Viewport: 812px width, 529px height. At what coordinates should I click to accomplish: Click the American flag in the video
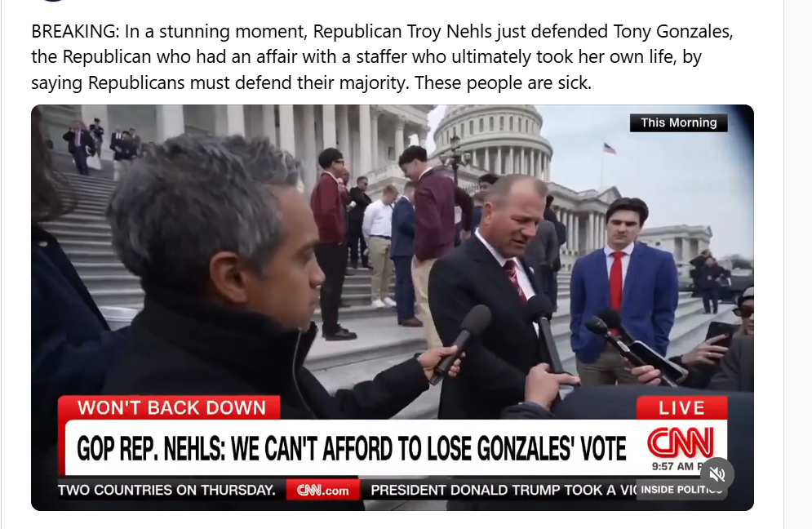coord(610,149)
